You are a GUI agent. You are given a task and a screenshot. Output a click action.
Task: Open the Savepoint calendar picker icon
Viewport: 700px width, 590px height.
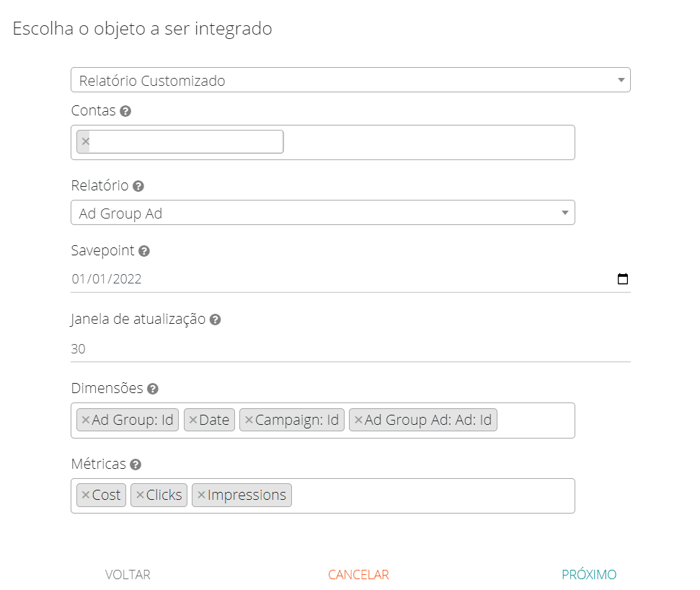[x=623, y=279]
